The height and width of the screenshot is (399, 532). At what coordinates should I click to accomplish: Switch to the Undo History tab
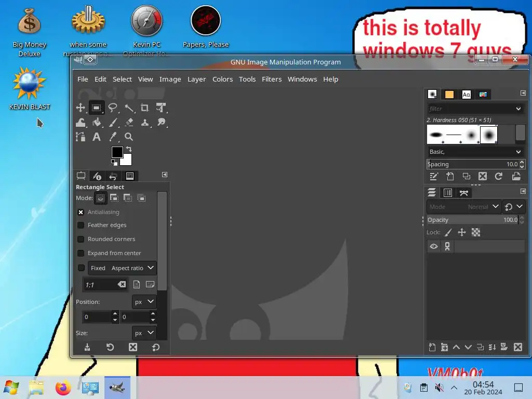click(x=113, y=176)
